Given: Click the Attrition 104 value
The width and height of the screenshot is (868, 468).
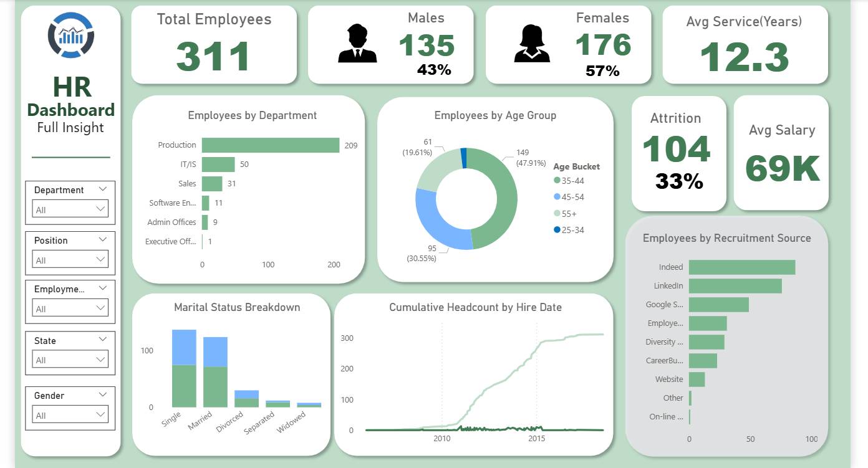Looking at the screenshot, I should (677, 149).
